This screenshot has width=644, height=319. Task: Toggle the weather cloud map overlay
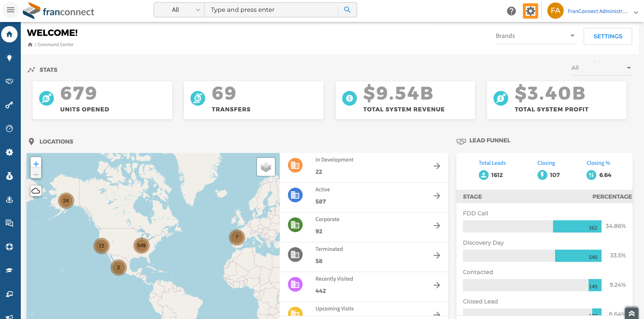36,191
